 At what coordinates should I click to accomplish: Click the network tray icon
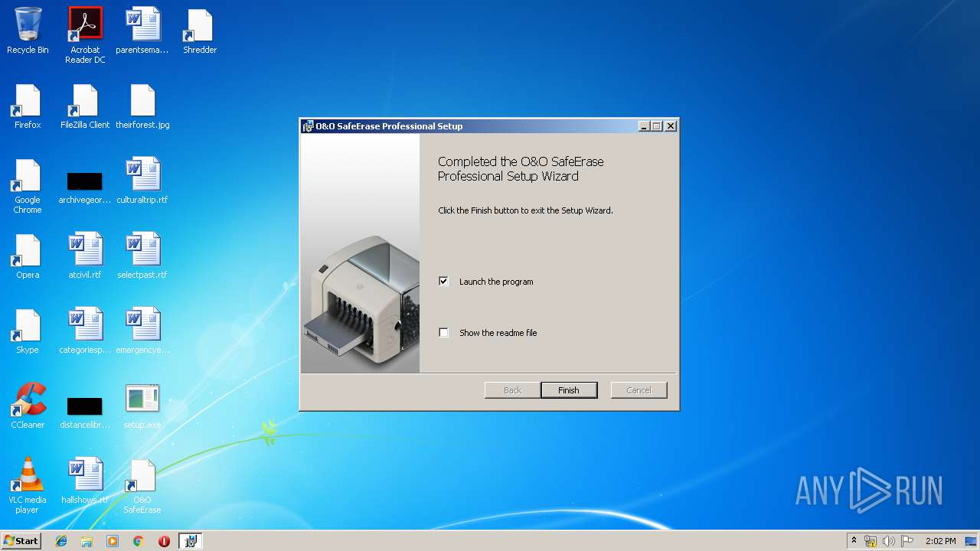pyautogui.click(x=871, y=541)
